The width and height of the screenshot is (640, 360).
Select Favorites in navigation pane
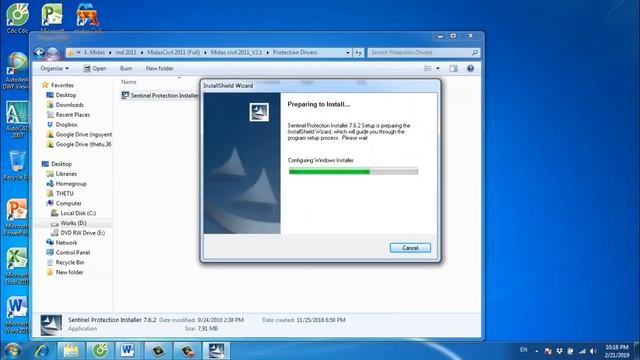[x=58, y=85]
